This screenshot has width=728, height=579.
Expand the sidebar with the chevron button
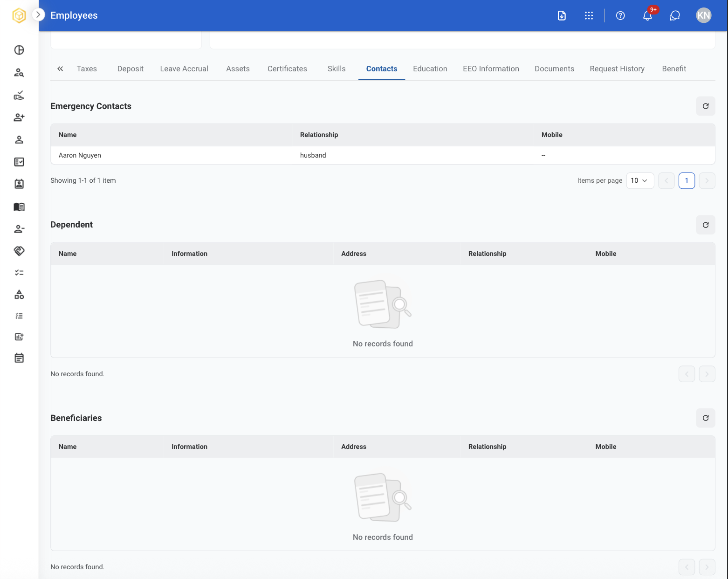[39, 15]
